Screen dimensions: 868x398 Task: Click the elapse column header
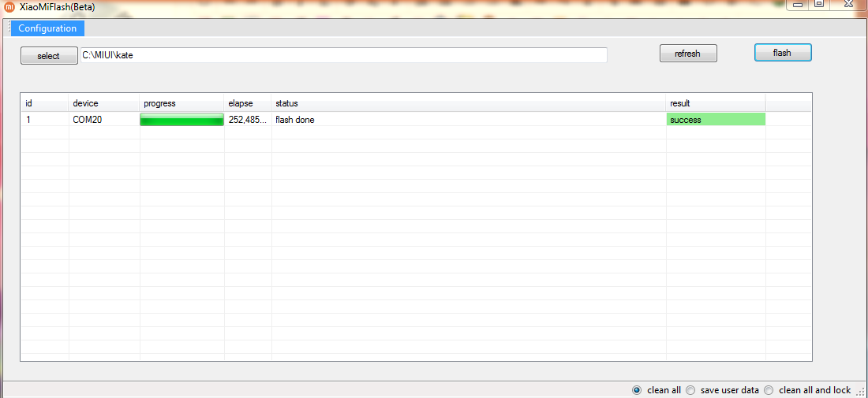point(248,103)
